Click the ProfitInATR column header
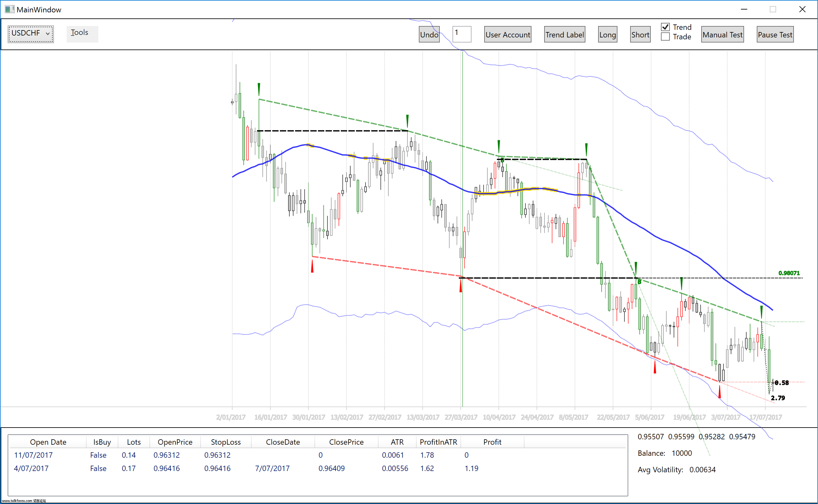 pos(438,442)
